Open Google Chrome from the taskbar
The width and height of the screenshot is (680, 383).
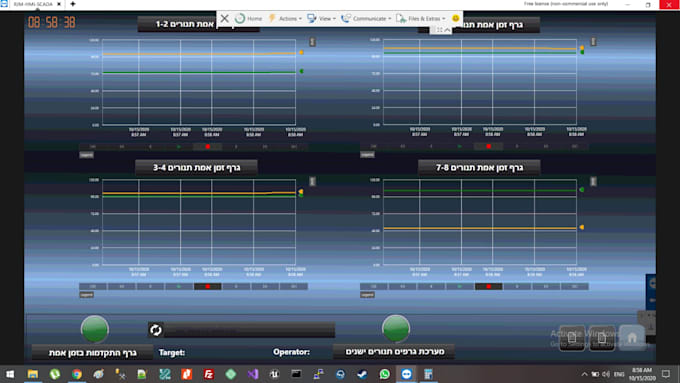[x=77, y=374]
